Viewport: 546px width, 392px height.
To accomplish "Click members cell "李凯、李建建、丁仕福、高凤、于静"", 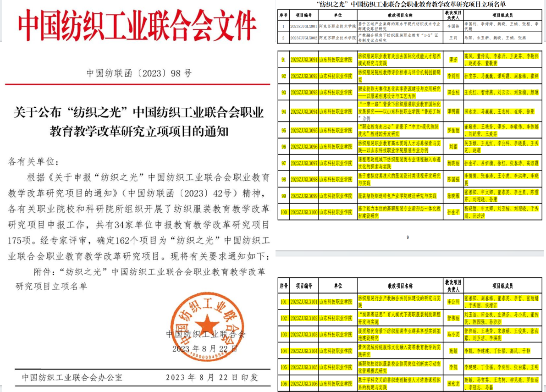I will (497, 351).
